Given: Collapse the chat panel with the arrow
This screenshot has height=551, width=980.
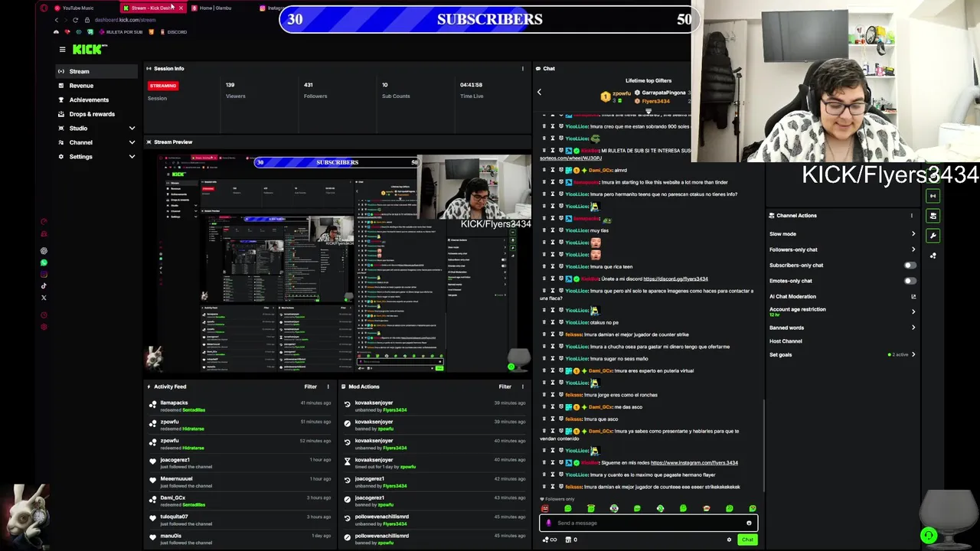Looking at the screenshot, I should click(x=539, y=92).
